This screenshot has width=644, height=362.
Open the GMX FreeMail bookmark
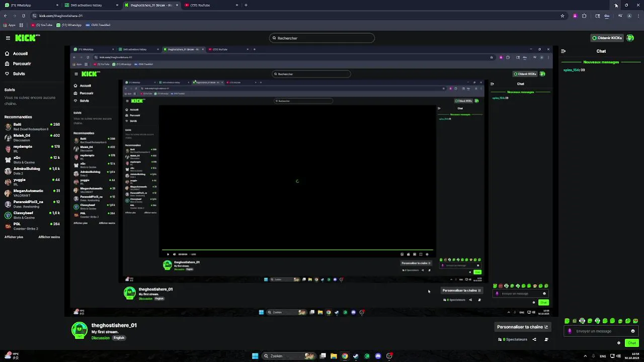click(x=98, y=25)
